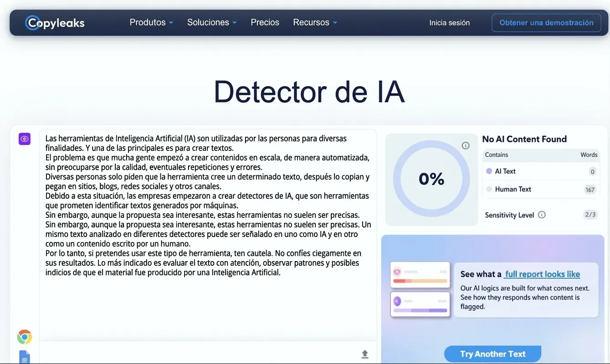Expand the Soluciones dropdown menu

pos(212,22)
